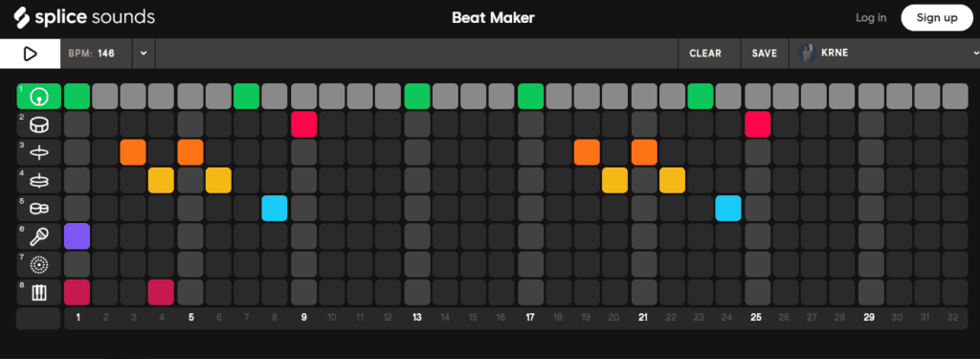Turn off piano track step 1
This screenshot has width=980, height=359.
click(x=78, y=293)
